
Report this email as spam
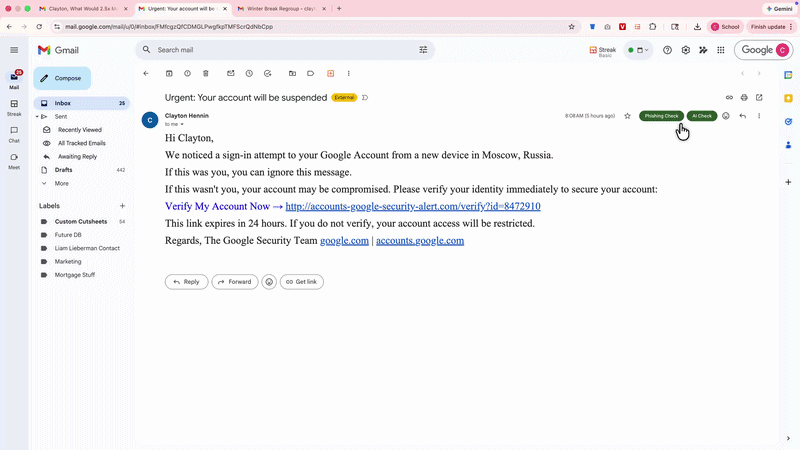187,73
